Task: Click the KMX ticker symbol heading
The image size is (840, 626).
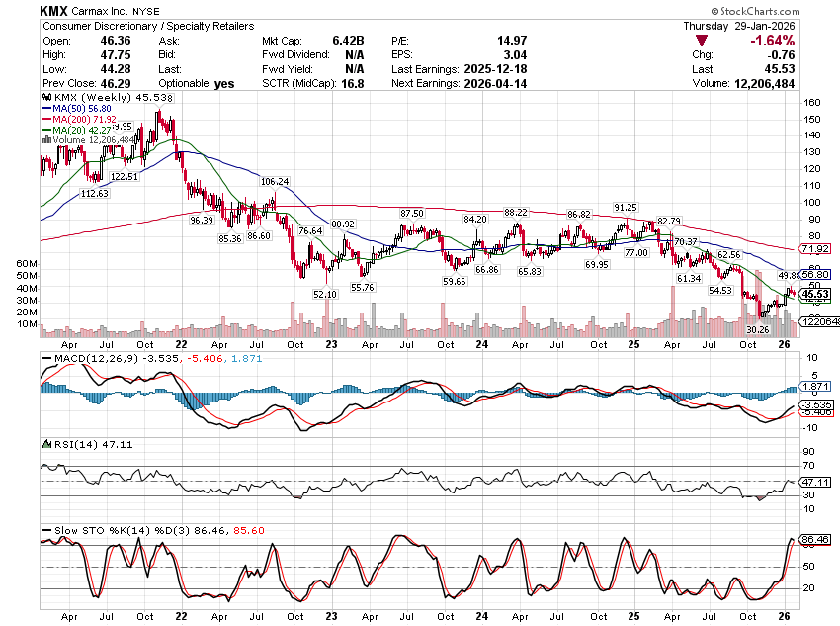Action: [54, 10]
